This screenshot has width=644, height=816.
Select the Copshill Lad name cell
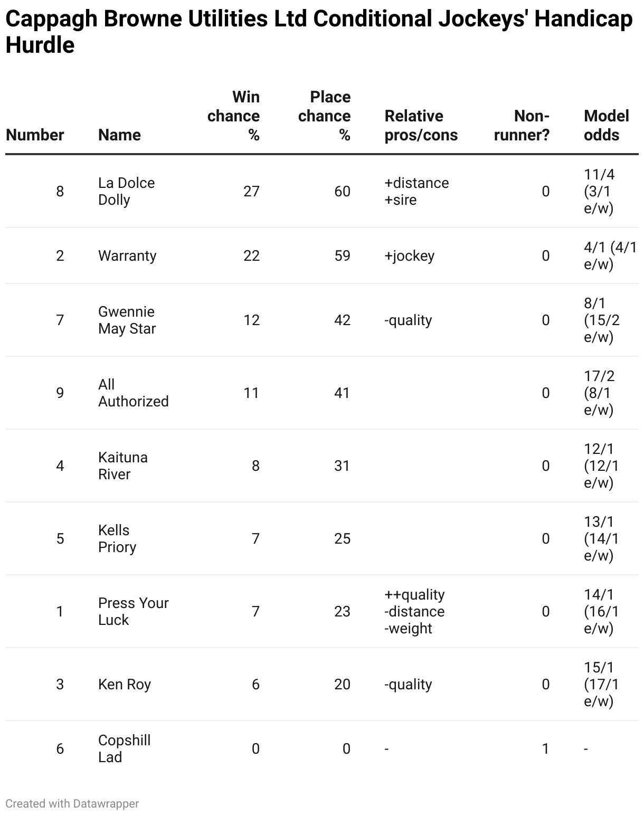125,748
